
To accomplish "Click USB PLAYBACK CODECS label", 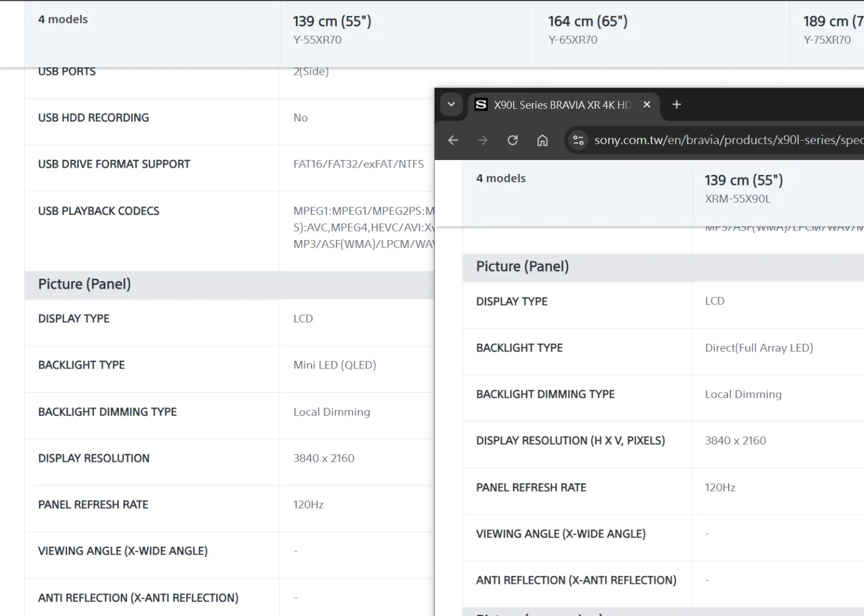I will (x=98, y=211).
